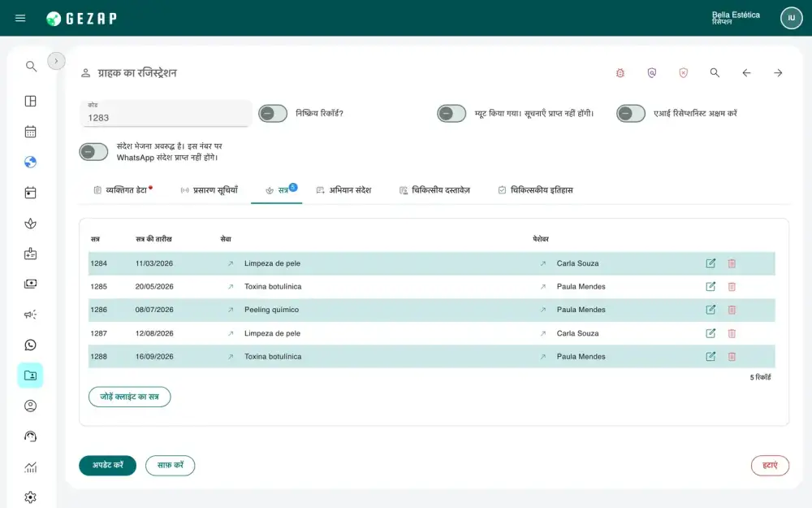The height and width of the screenshot is (508, 812).
Task: Edit session 1285 Toxina botulínica
Action: (x=710, y=287)
